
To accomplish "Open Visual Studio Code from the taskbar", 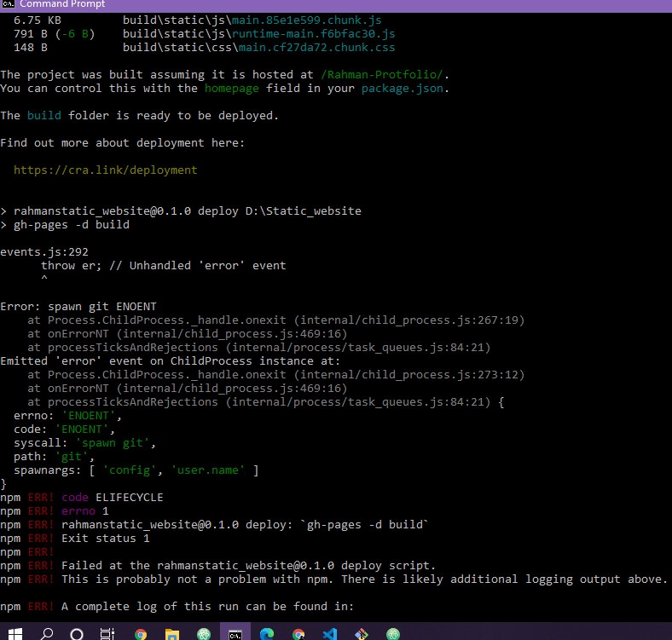I will [x=330, y=634].
